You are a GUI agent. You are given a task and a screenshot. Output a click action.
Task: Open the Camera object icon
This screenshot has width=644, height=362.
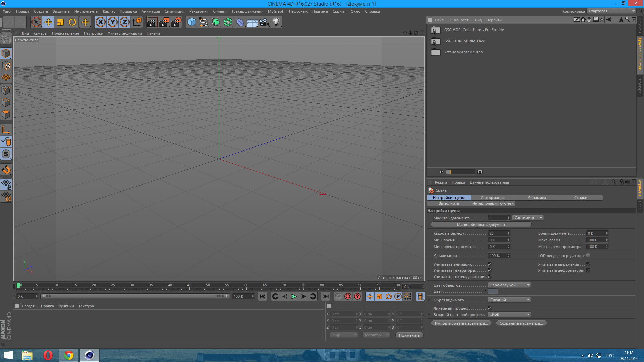[x=264, y=22]
